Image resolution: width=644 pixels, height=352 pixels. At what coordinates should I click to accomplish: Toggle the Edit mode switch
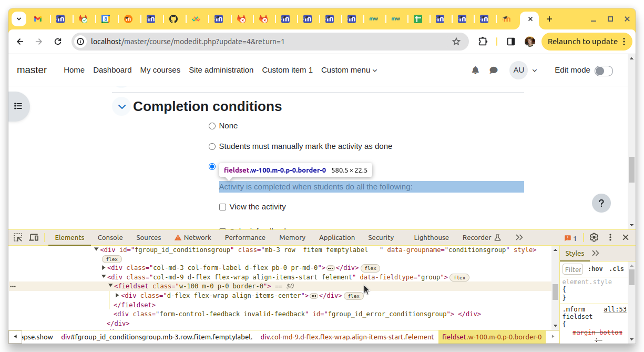click(x=604, y=71)
